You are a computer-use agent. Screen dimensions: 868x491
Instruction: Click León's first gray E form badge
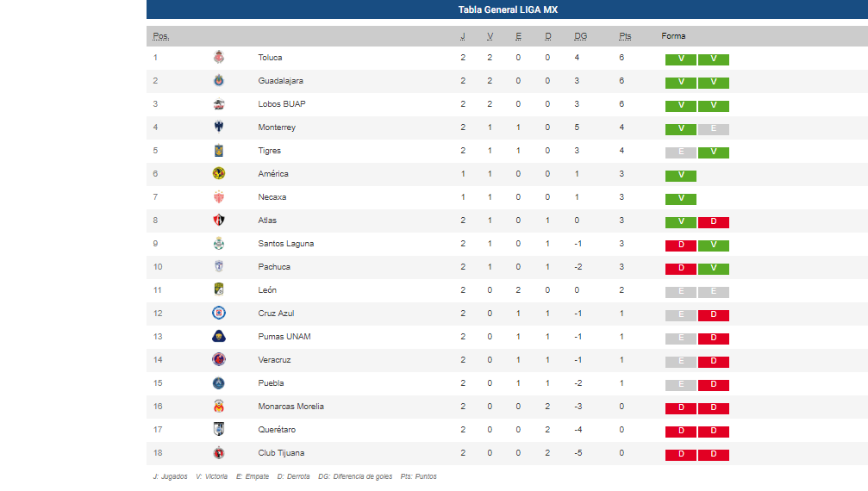point(681,292)
